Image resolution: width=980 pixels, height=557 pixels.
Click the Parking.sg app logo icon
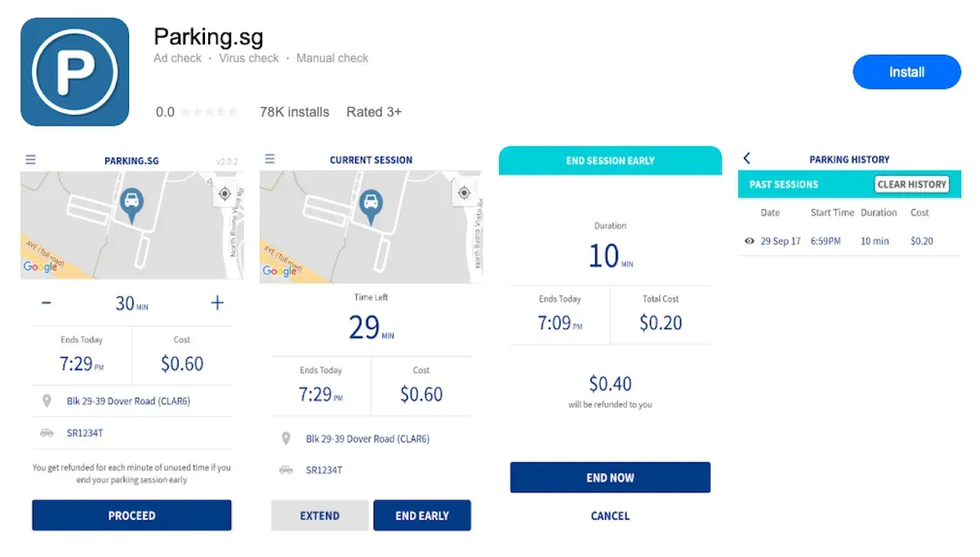click(74, 72)
